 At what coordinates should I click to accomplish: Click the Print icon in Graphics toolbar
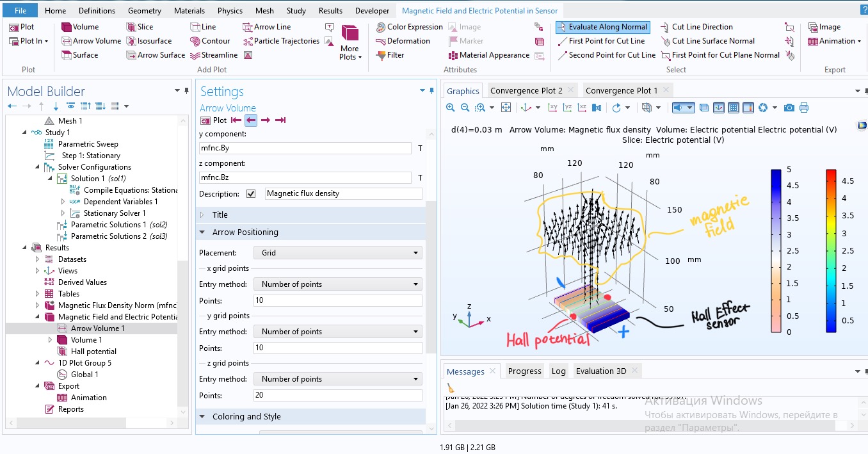click(x=804, y=108)
